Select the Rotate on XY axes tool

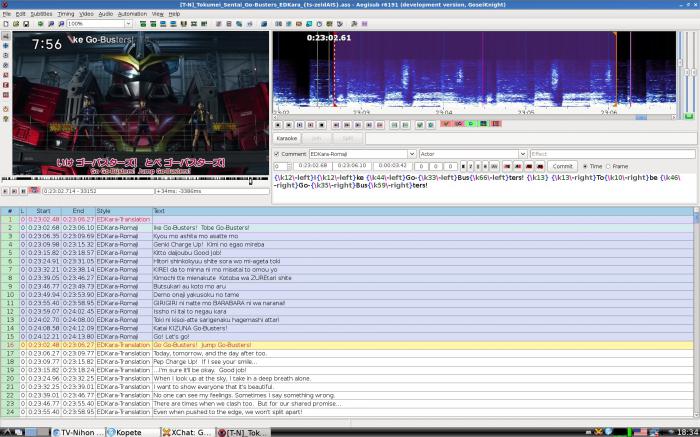coord(6,65)
